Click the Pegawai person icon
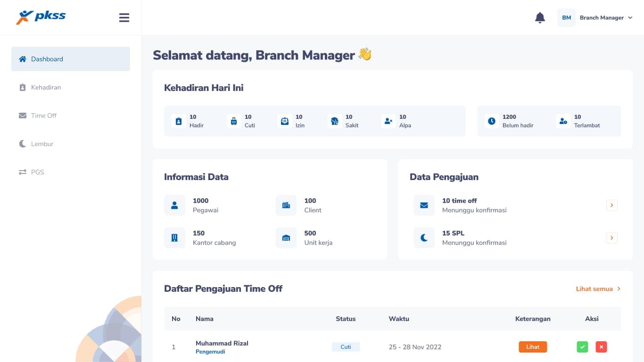Image resolution: width=644 pixels, height=362 pixels. [174, 205]
